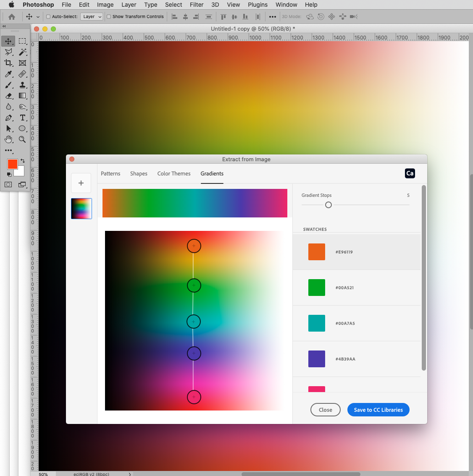Open the Auto-Select layer dropdown
This screenshot has height=476, width=473.
pos(92,16)
